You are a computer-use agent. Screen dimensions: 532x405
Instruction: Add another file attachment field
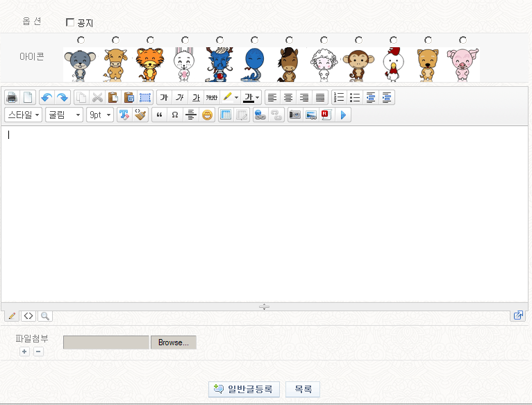[x=24, y=352]
